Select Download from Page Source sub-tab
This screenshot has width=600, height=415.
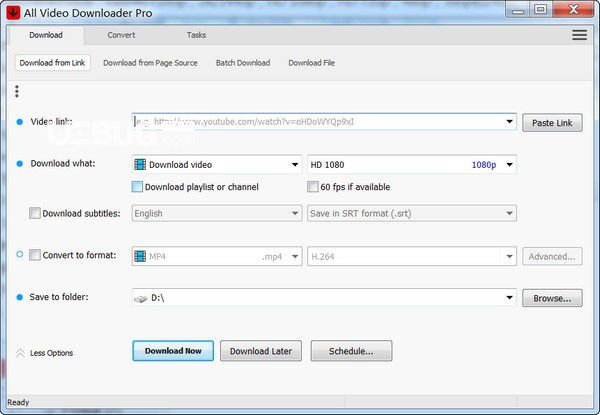(150, 63)
